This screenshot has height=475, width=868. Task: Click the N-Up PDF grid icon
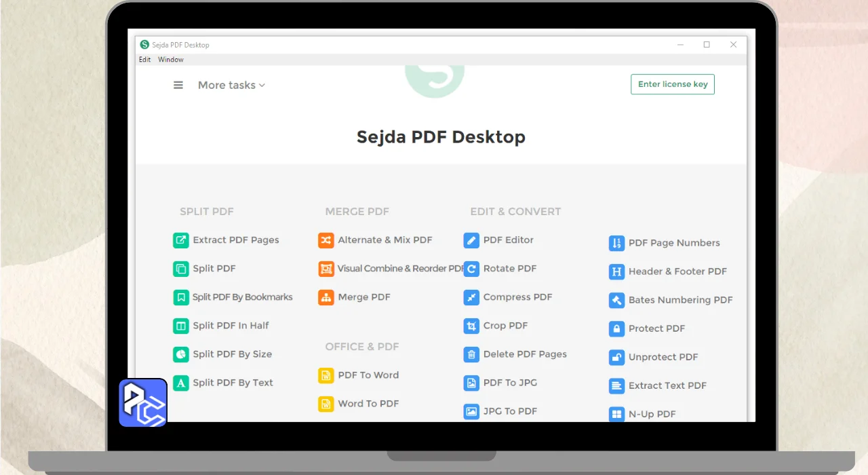616,414
